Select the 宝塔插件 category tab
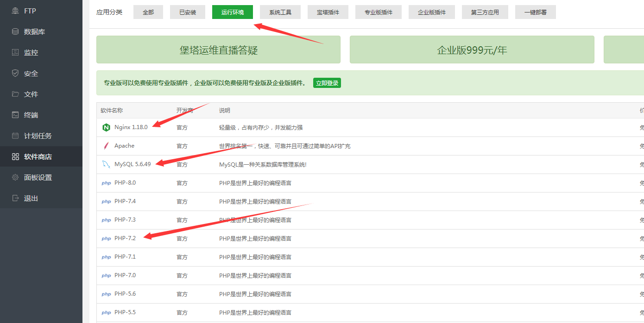 (328, 12)
